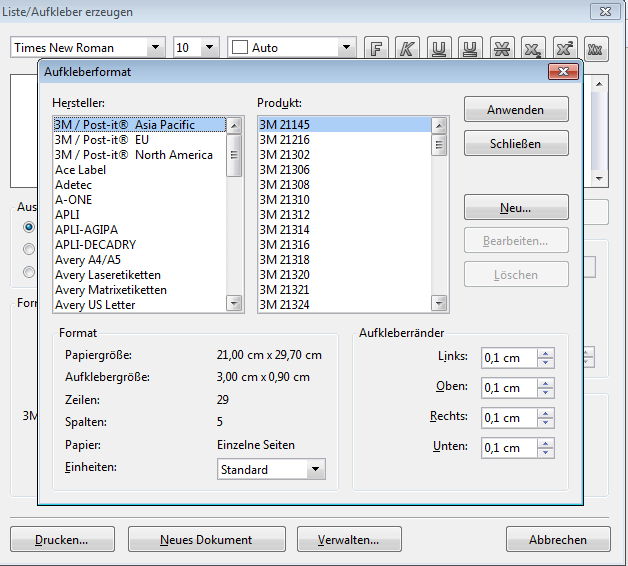The width and height of the screenshot is (628, 566).
Task: Click the Schließen button
Action: point(516,143)
